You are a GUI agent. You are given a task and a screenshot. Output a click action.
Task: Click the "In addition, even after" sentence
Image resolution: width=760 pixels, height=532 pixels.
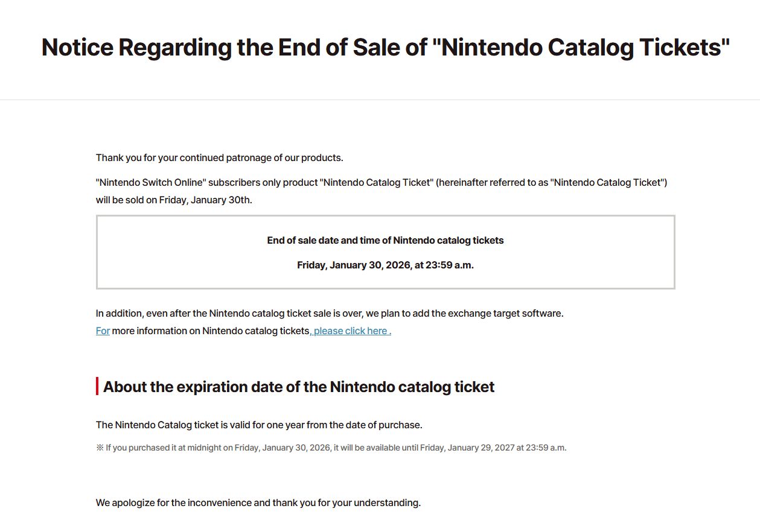[330, 314]
